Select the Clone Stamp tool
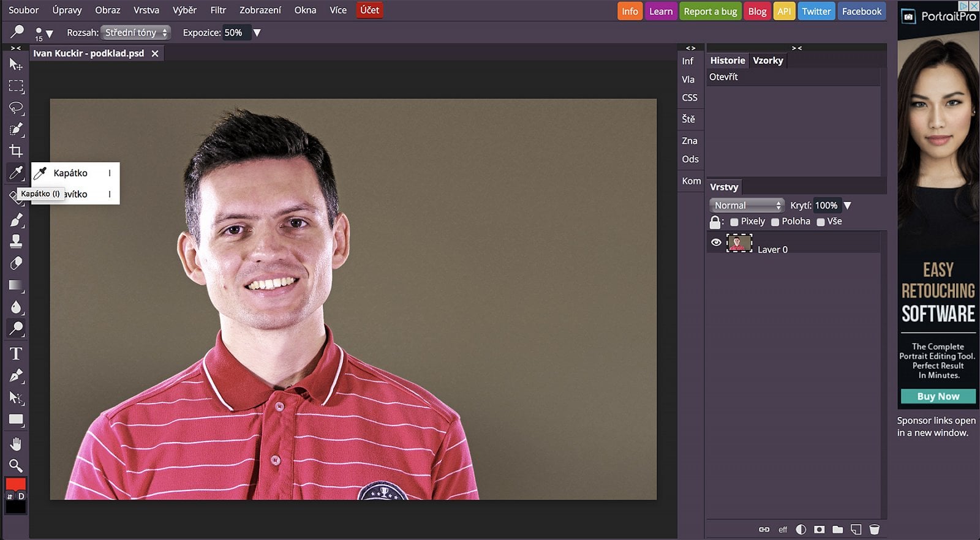980x540 pixels. coord(16,241)
